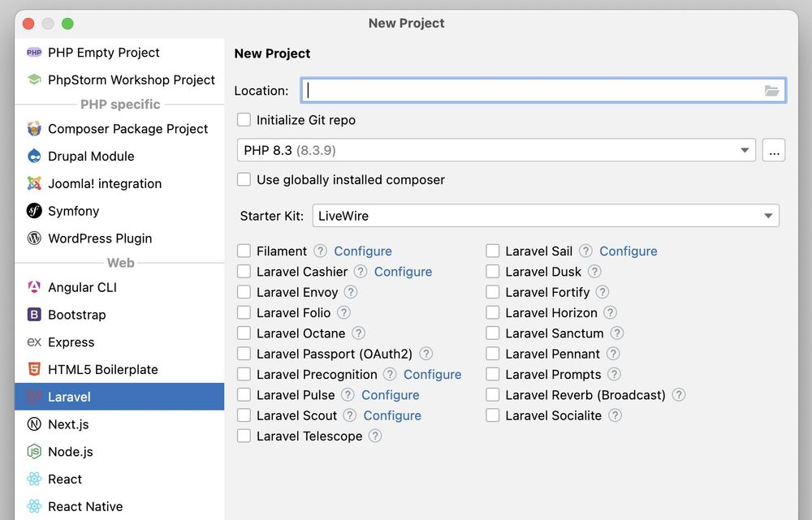
Task: Click the Next.js logo icon
Action: (x=34, y=424)
